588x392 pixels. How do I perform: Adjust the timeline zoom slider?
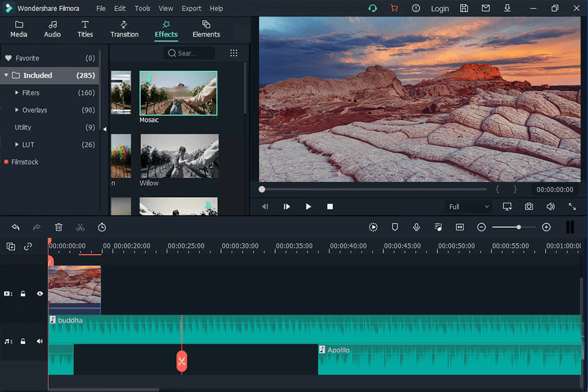519,227
